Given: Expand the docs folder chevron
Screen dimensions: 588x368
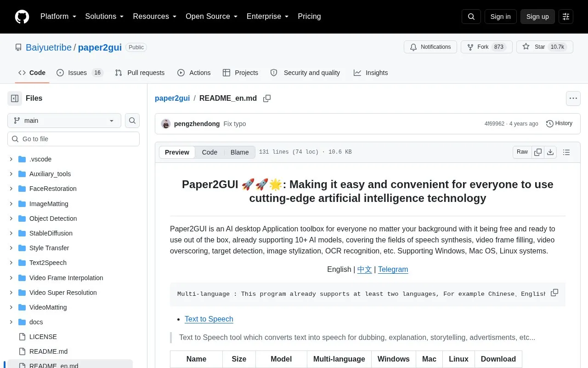Looking at the screenshot, I should (11, 322).
